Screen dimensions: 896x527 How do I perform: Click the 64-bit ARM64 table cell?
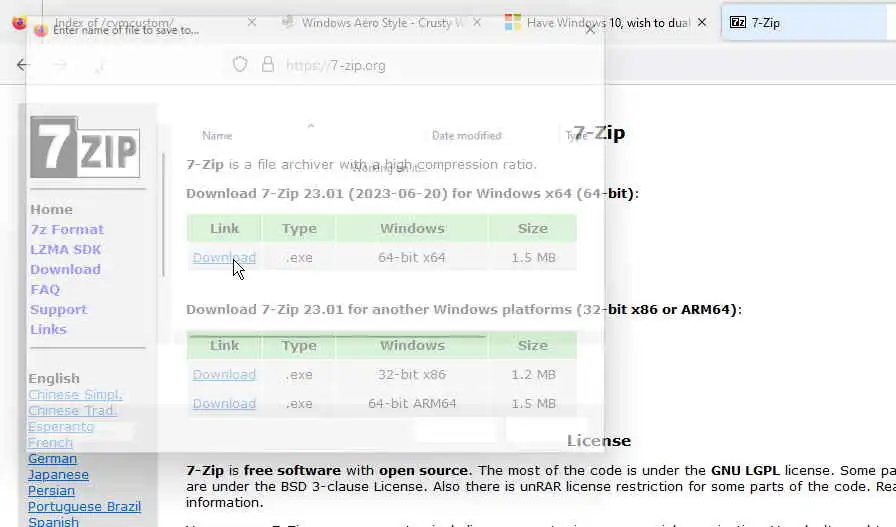click(x=411, y=404)
